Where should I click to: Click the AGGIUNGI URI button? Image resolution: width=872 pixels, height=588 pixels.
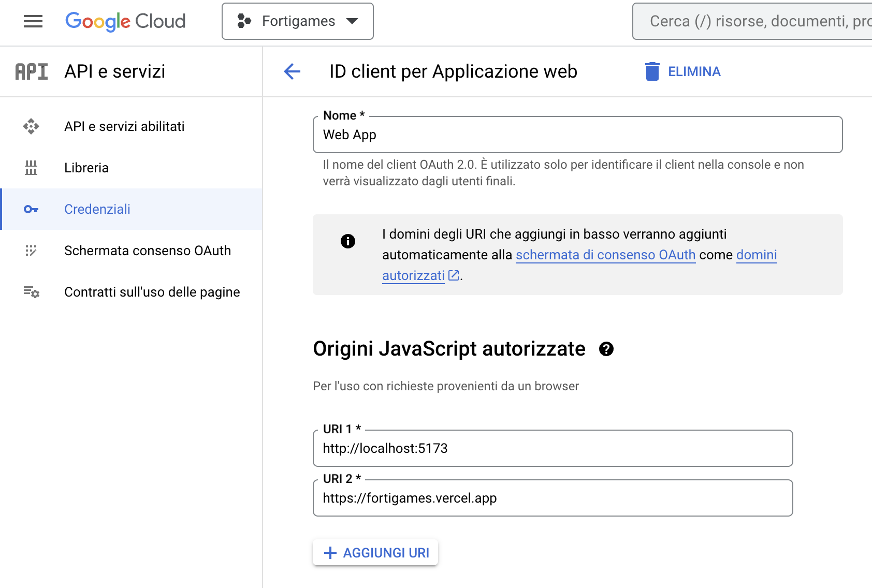coord(375,553)
